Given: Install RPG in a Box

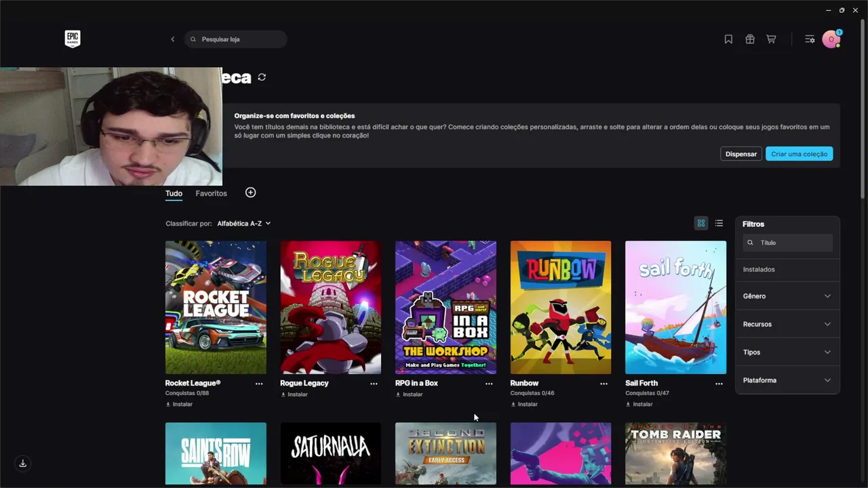Looking at the screenshot, I should 410,394.
